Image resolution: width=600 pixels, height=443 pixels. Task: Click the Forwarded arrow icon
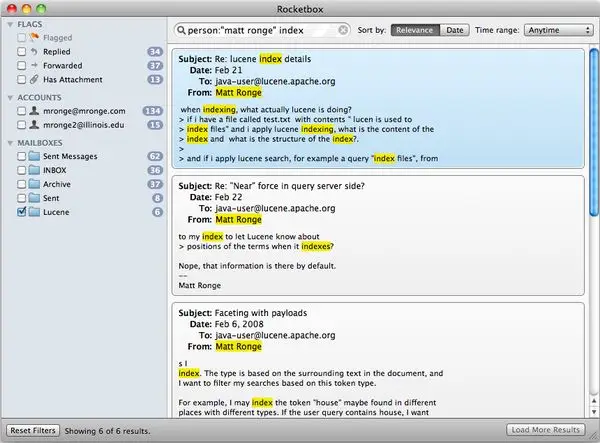[x=34, y=65]
